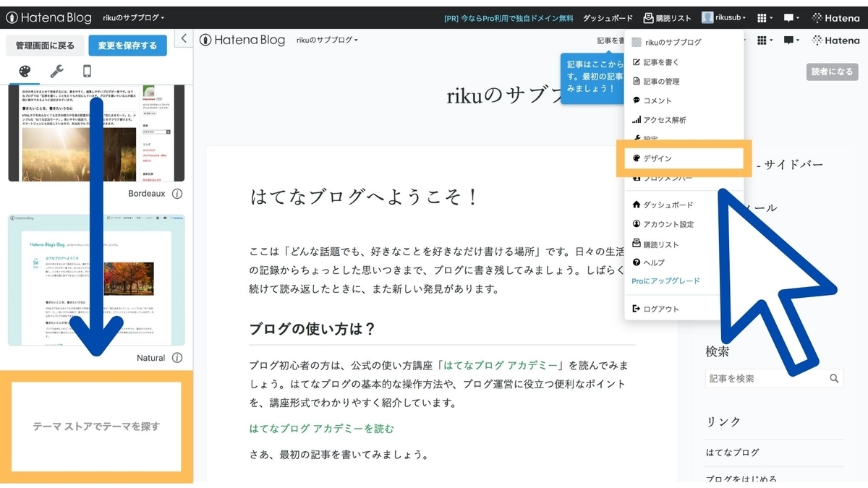Click the 読者になる button

(830, 72)
